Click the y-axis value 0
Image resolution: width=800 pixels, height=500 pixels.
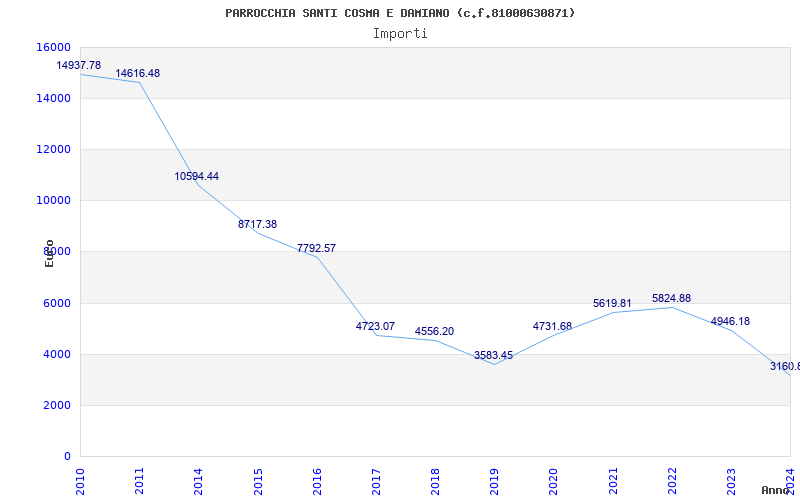[x=67, y=457]
